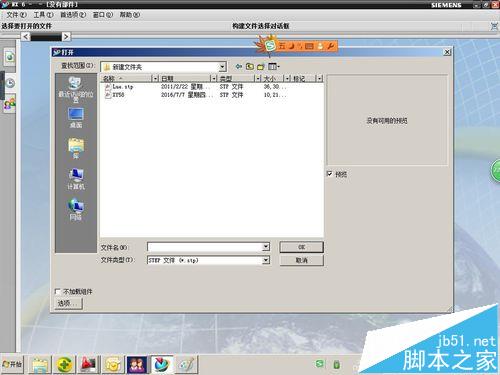
Task: Open the Tools menu
Action: click(43, 15)
